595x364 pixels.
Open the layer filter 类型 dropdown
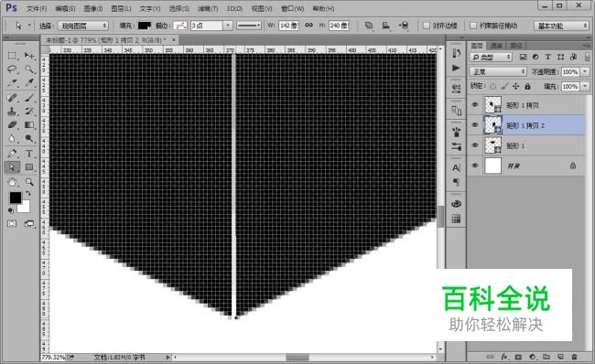pyautogui.click(x=491, y=57)
